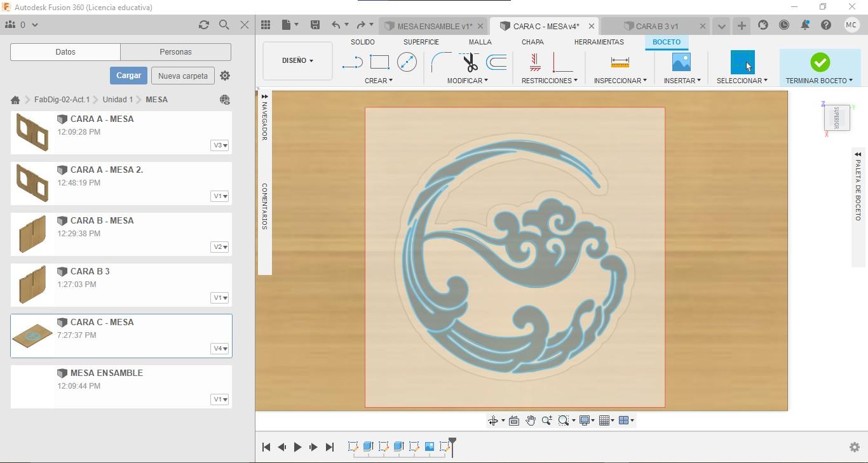Viewport: 868px width, 463px height.
Task: Select the Circle sketch tool
Action: tap(407, 62)
